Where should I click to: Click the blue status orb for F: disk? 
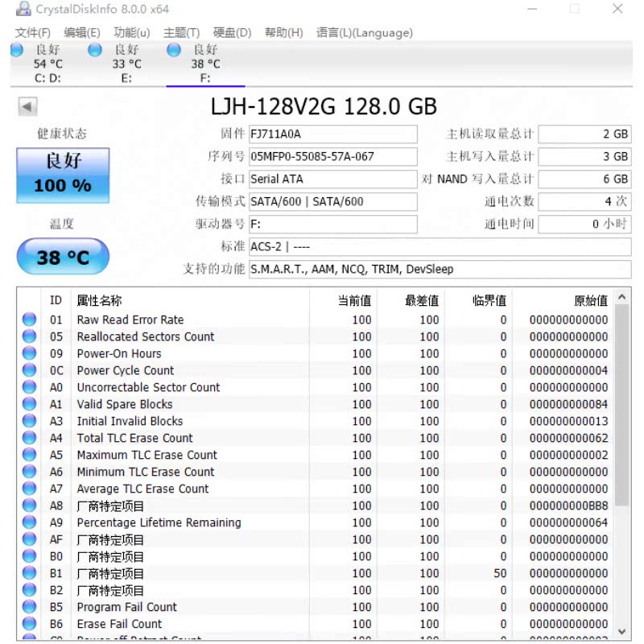pyautogui.click(x=174, y=50)
